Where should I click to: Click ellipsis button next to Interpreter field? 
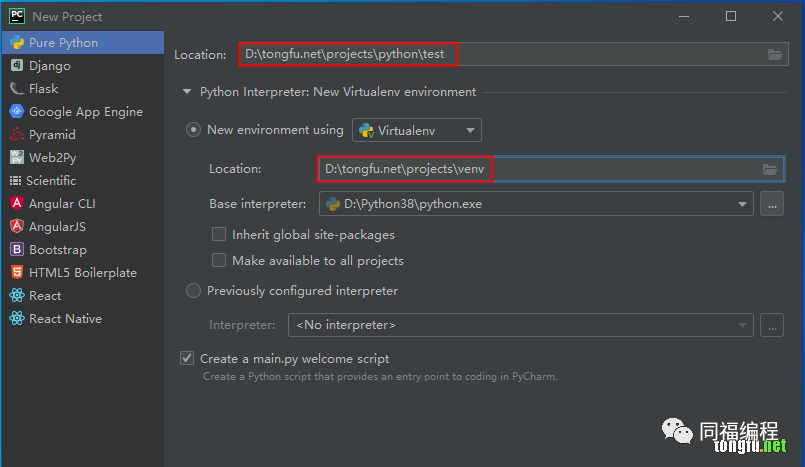coord(772,325)
